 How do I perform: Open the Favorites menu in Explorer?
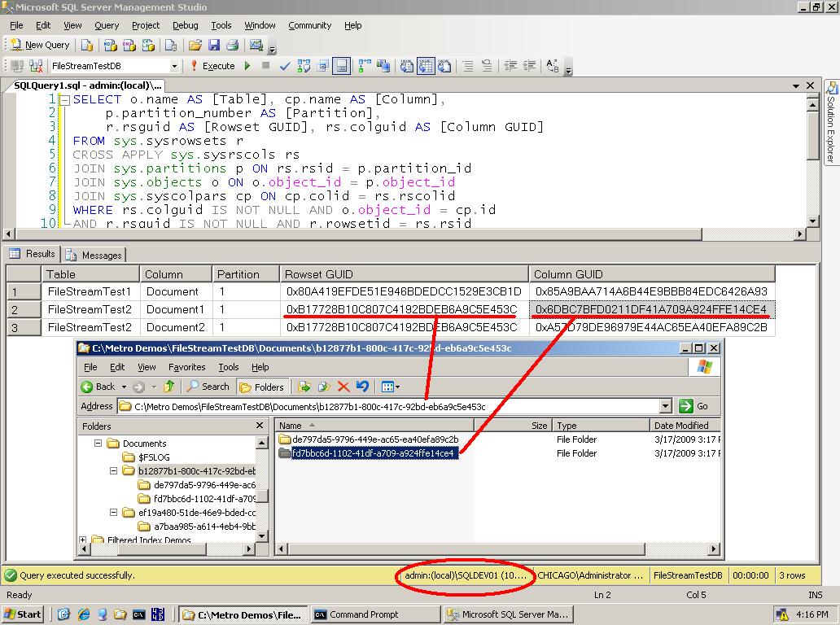click(x=187, y=367)
